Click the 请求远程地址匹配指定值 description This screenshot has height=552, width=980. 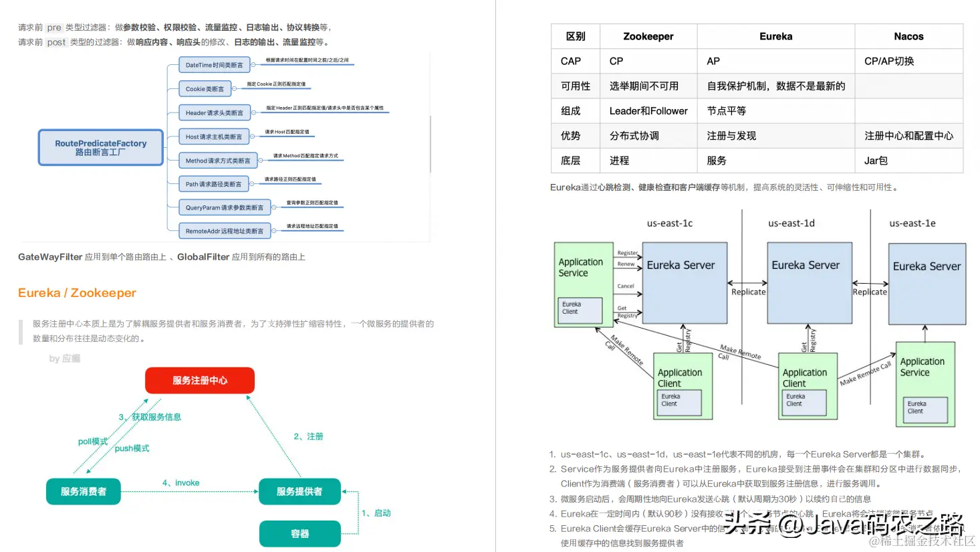pos(312,226)
